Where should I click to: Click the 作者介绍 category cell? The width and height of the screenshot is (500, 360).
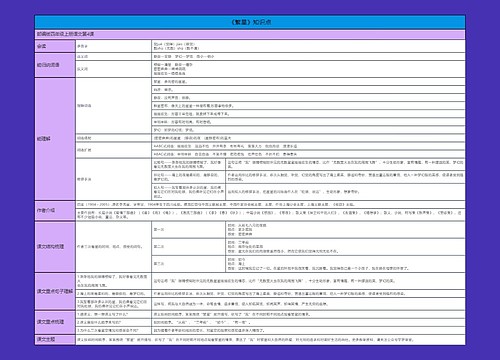(55, 210)
